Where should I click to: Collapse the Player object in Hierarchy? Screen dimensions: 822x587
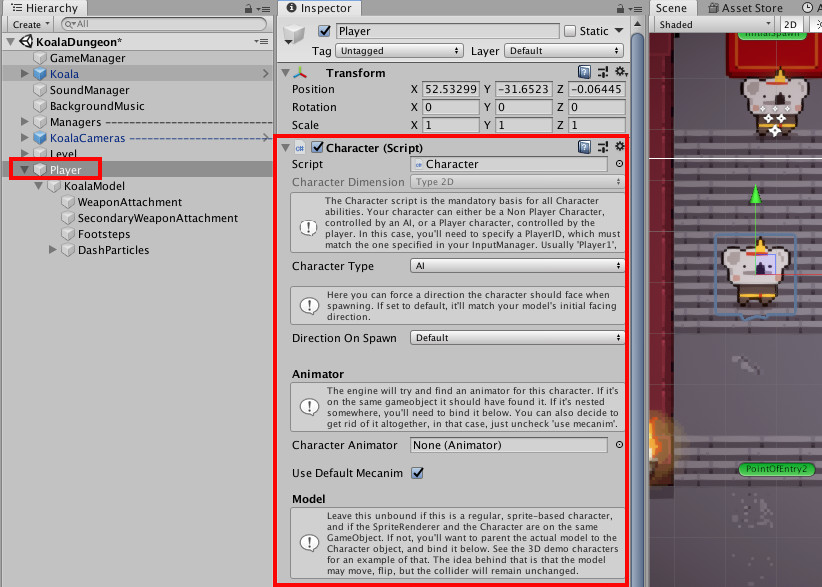coord(24,170)
